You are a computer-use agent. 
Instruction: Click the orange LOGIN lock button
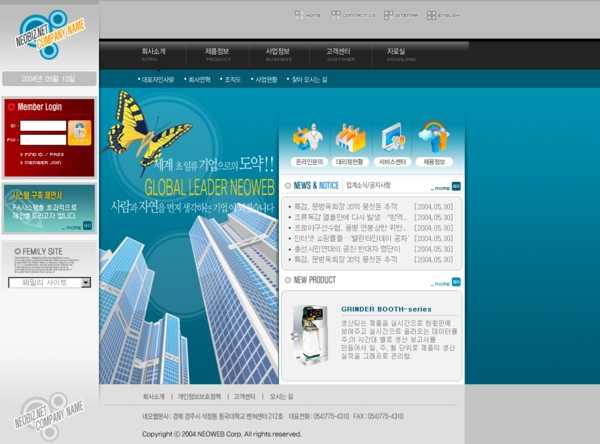(80, 133)
